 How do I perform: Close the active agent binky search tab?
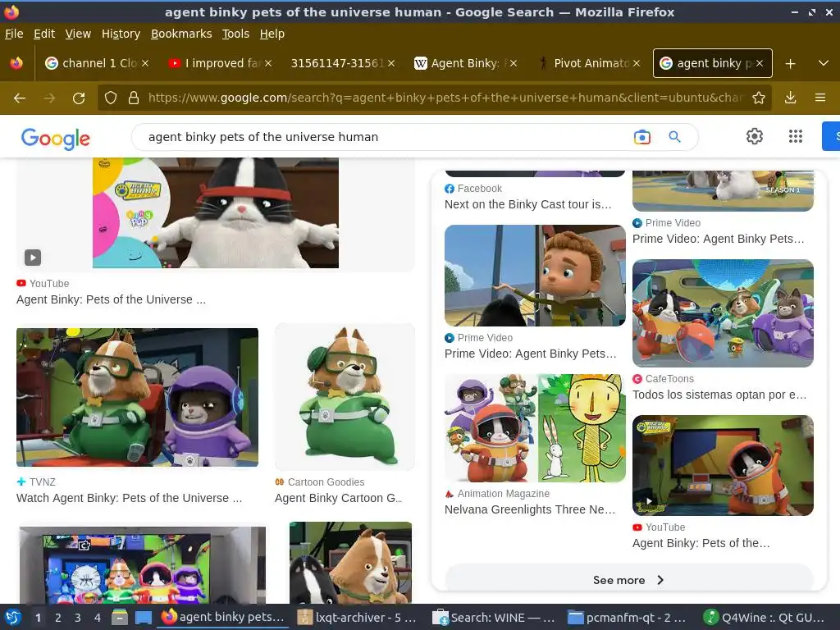[759, 63]
